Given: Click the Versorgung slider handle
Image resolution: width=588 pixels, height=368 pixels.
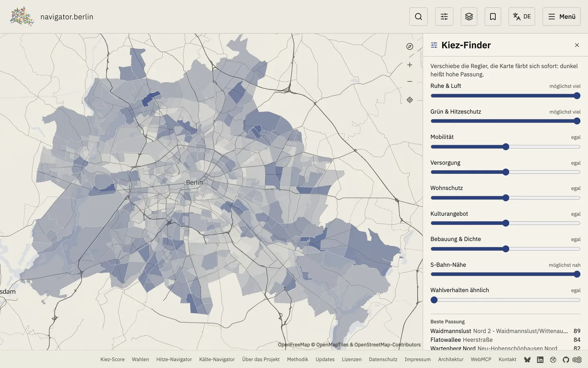Looking at the screenshot, I should [x=506, y=172].
